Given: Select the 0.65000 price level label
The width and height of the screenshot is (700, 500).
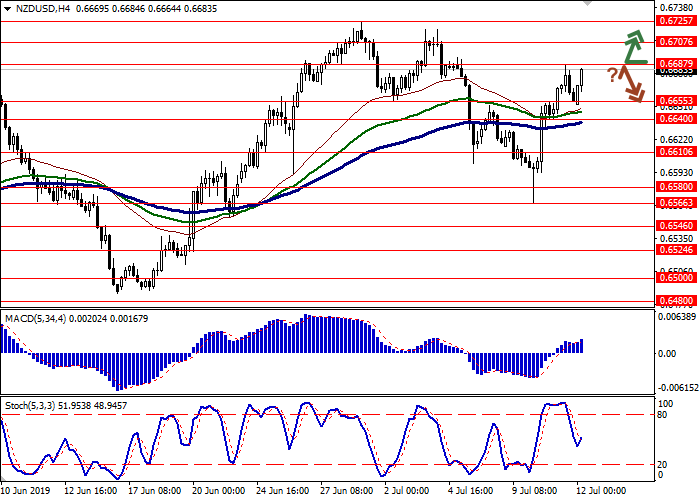Looking at the screenshot, I should [676, 279].
